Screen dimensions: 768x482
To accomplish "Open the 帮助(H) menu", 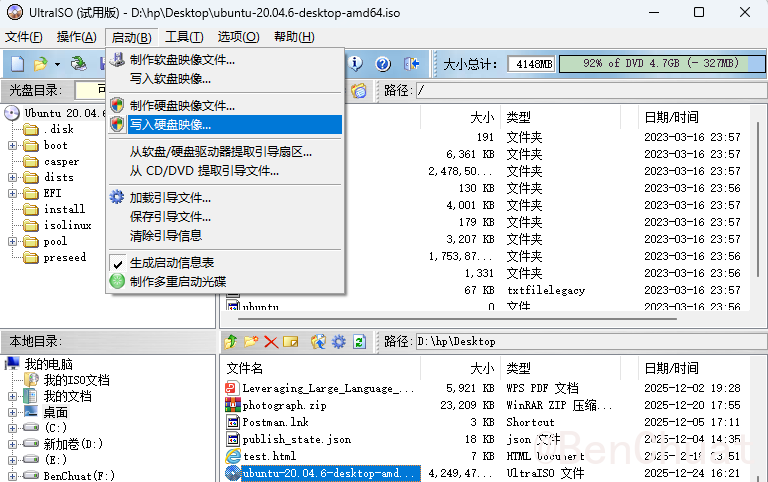I will tap(294, 37).
